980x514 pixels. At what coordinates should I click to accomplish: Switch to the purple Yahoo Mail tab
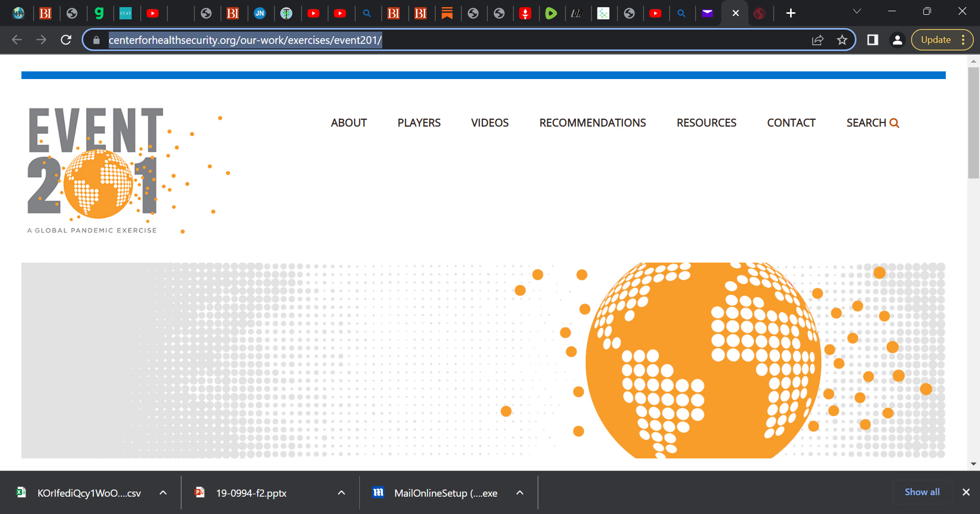707,13
